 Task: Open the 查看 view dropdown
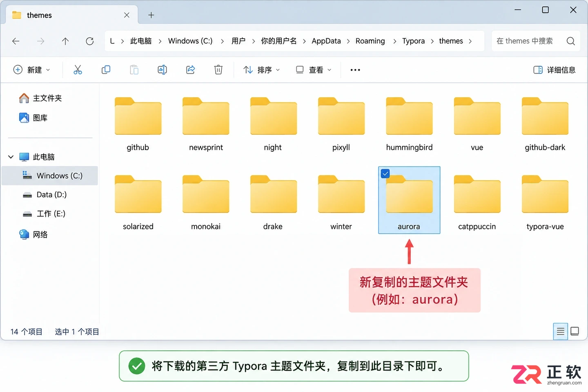click(314, 70)
